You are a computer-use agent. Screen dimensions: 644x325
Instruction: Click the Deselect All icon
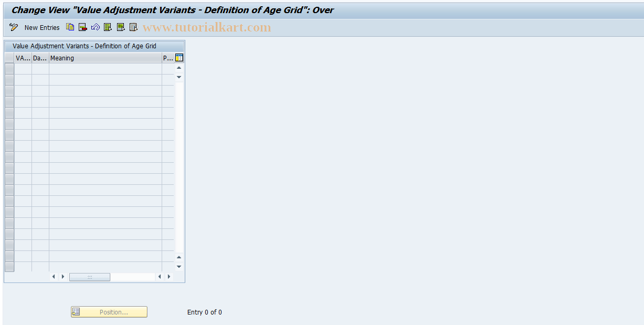point(133,27)
